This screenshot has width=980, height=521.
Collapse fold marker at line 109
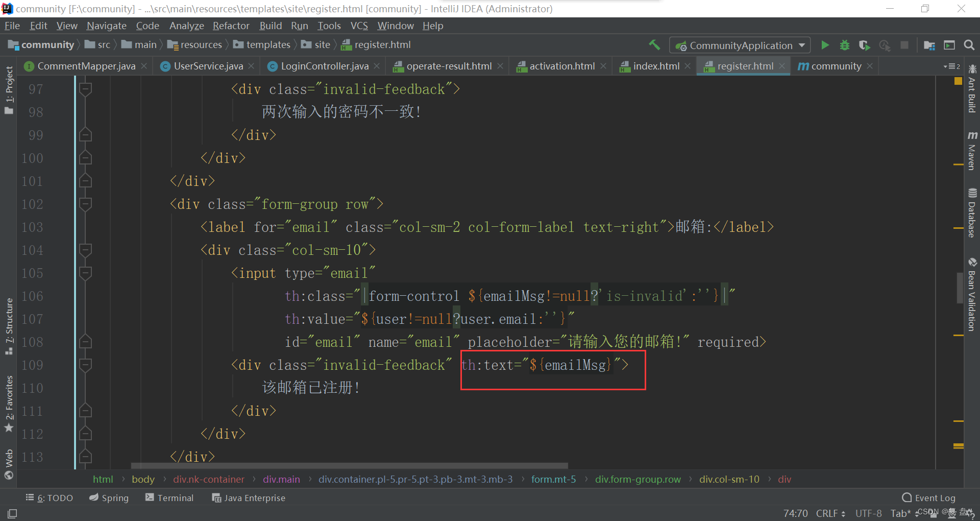coord(85,365)
